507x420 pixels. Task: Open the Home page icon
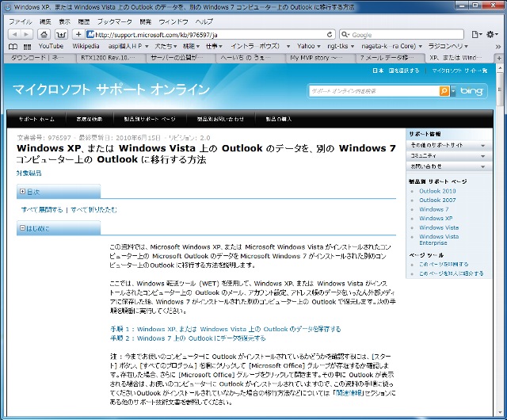tap(44, 34)
